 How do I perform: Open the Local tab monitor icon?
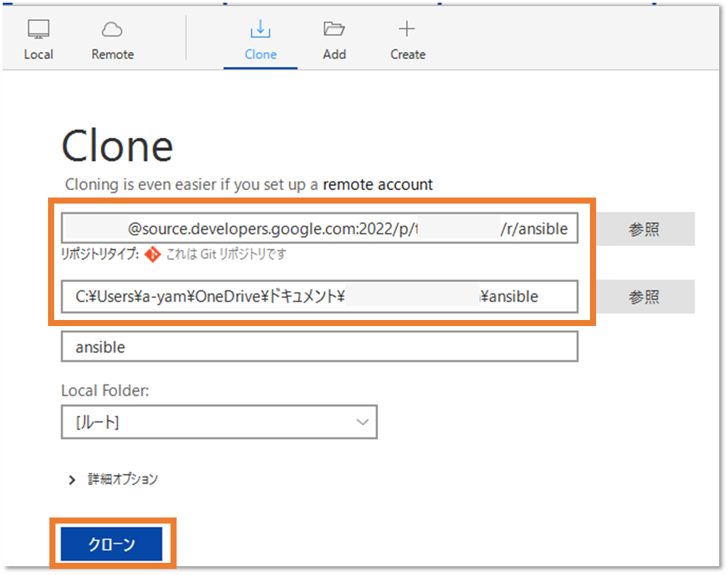coord(39,29)
